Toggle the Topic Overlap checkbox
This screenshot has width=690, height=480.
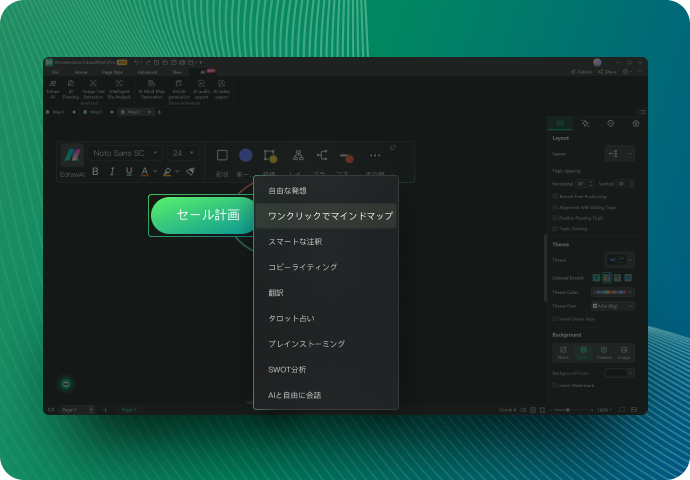tap(556, 228)
